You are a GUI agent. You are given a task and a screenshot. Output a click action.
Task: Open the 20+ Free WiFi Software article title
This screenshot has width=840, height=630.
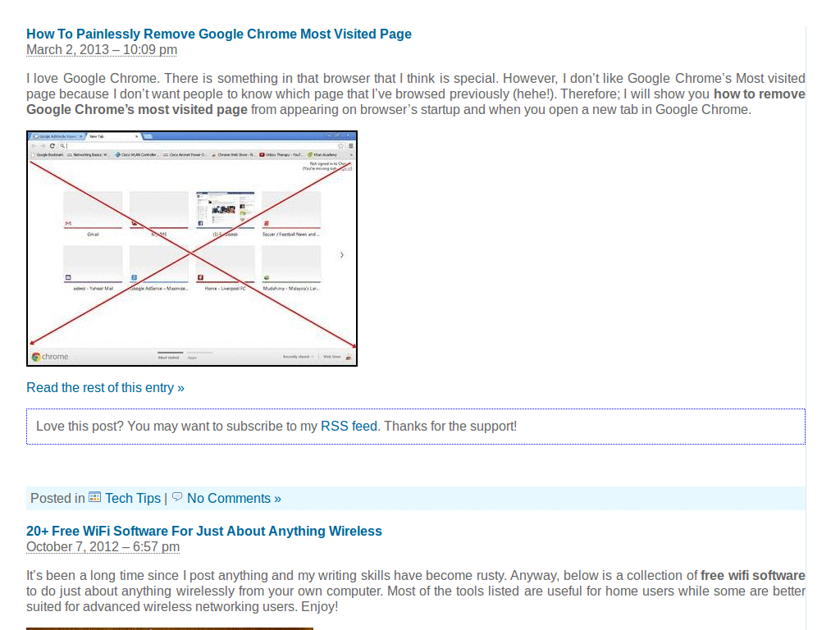point(204,531)
